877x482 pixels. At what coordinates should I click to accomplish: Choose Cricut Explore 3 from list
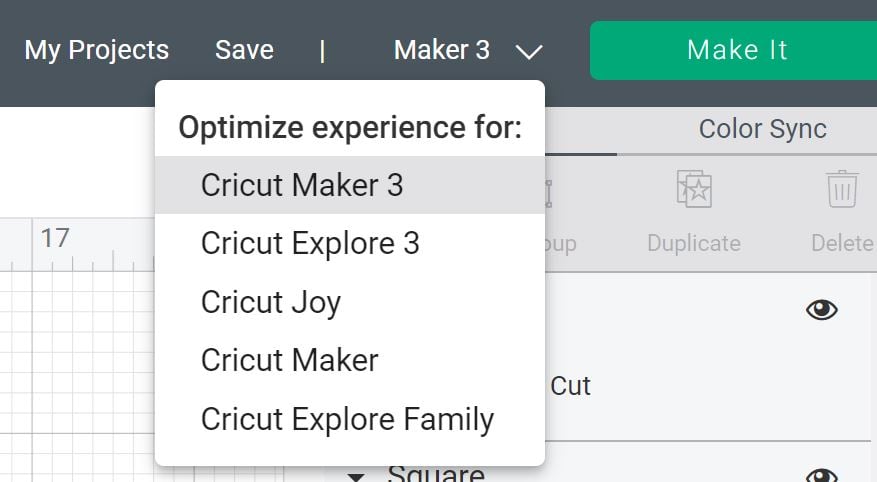350,243
